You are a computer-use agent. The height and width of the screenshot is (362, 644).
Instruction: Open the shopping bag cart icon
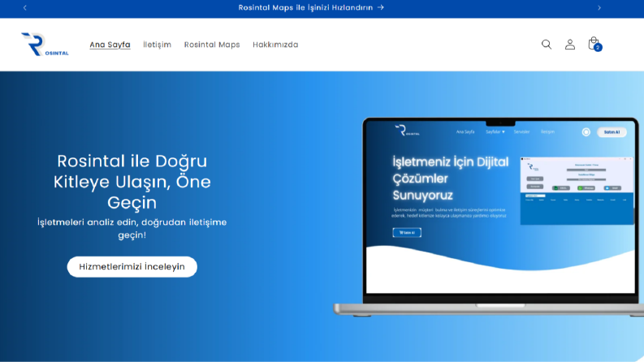pos(594,44)
